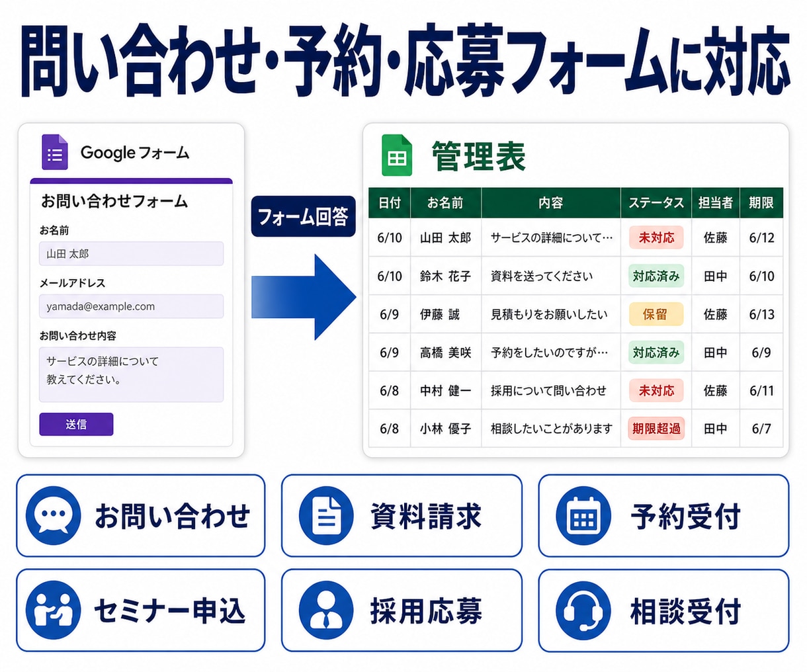Click the Google フォーム heading text
This screenshot has width=807, height=672.
pyautogui.click(x=135, y=153)
